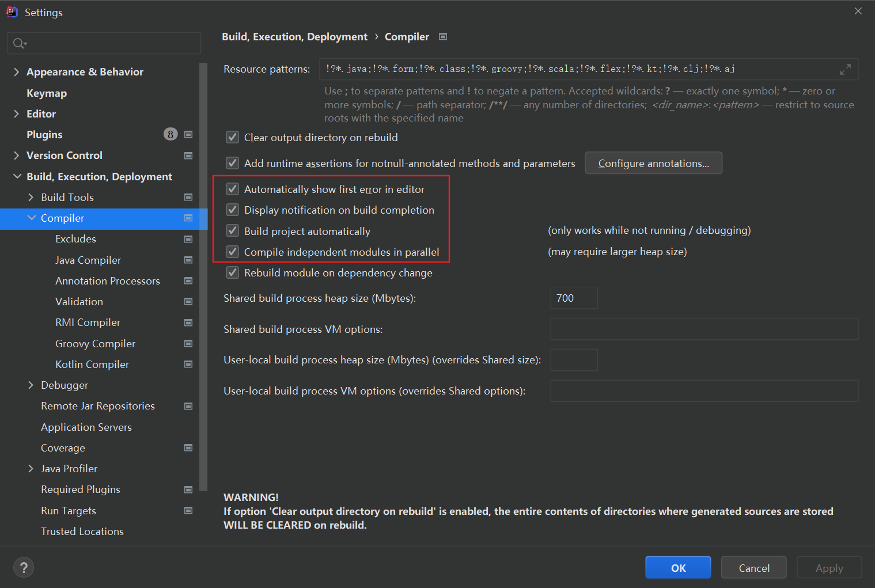Click the project settings icon beside RMI Compiler

click(188, 323)
